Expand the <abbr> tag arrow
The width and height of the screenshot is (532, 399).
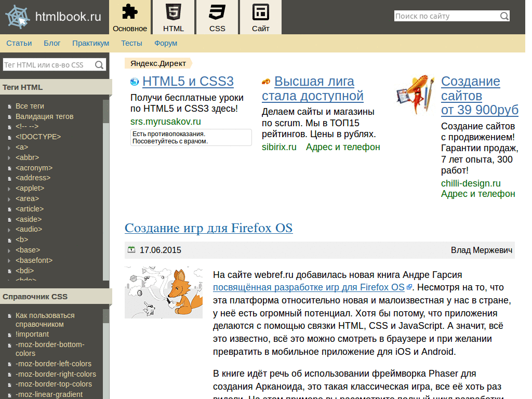click(9, 158)
